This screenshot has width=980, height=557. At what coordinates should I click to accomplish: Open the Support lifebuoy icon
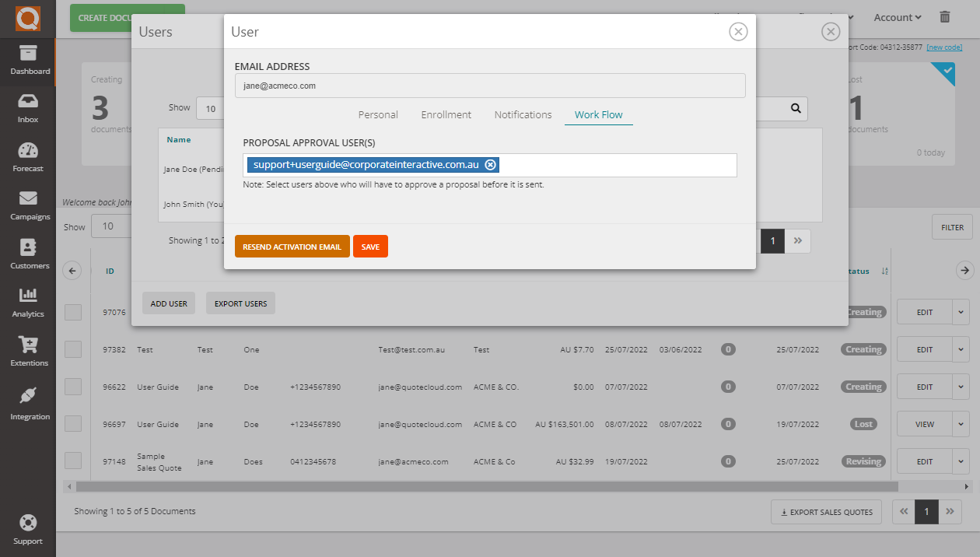point(29,527)
